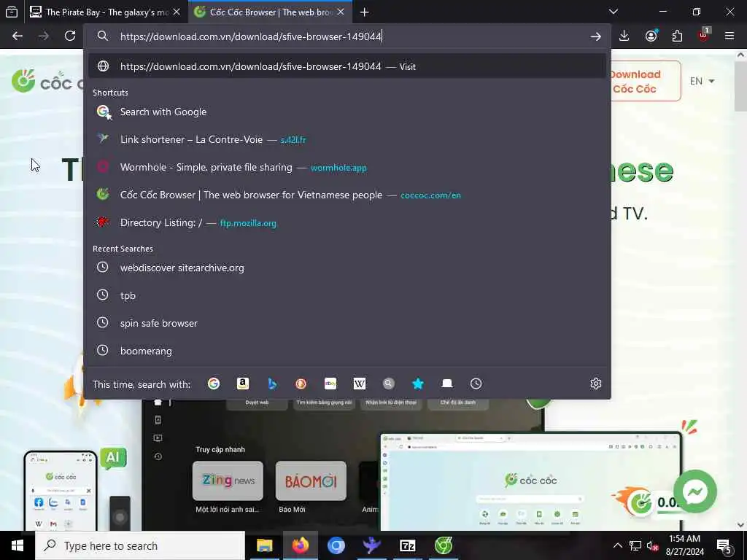Viewport: 747px width, 560px height.
Task: Search this time with Amazon
Action: [243, 384]
